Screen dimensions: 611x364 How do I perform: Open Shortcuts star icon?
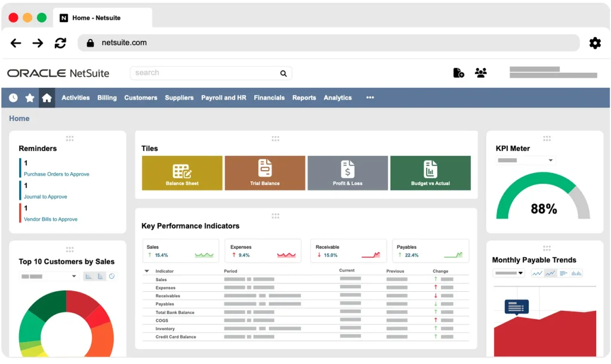pos(30,98)
